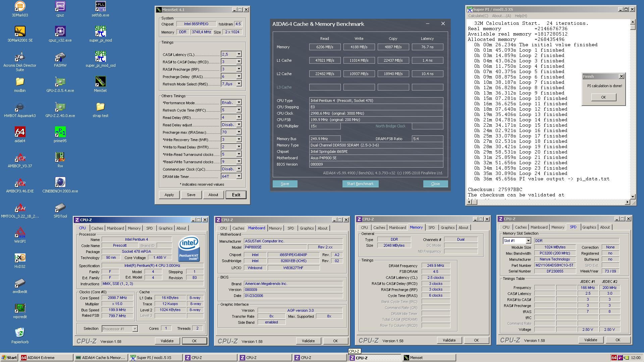Open HxD32 desktop icon

click(x=20, y=260)
